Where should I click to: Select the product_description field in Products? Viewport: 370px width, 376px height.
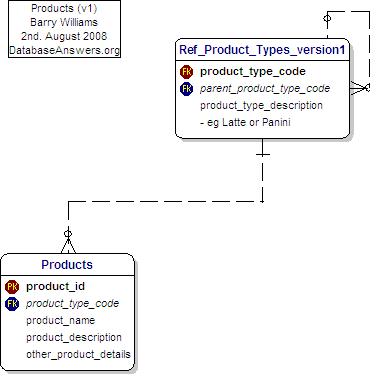point(74,337)
